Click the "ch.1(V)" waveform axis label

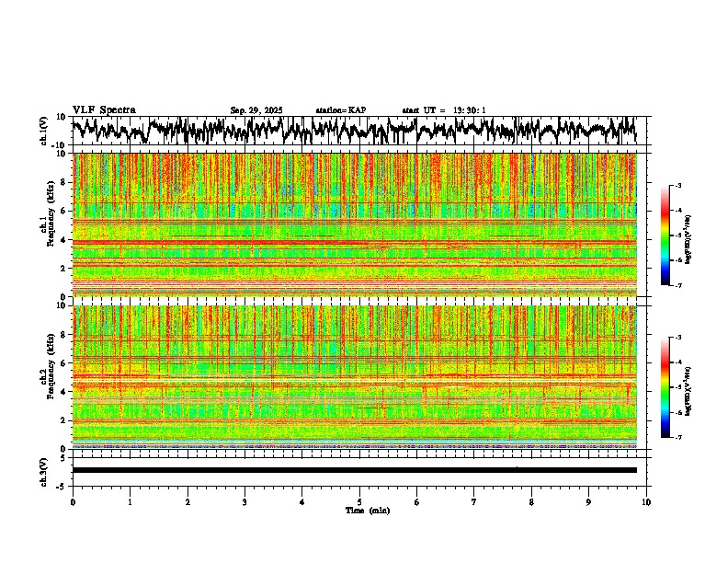point(45,131)
